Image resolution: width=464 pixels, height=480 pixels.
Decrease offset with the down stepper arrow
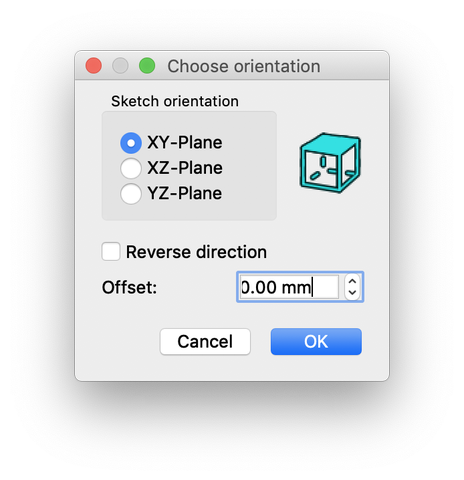click(x=352, y=293)
